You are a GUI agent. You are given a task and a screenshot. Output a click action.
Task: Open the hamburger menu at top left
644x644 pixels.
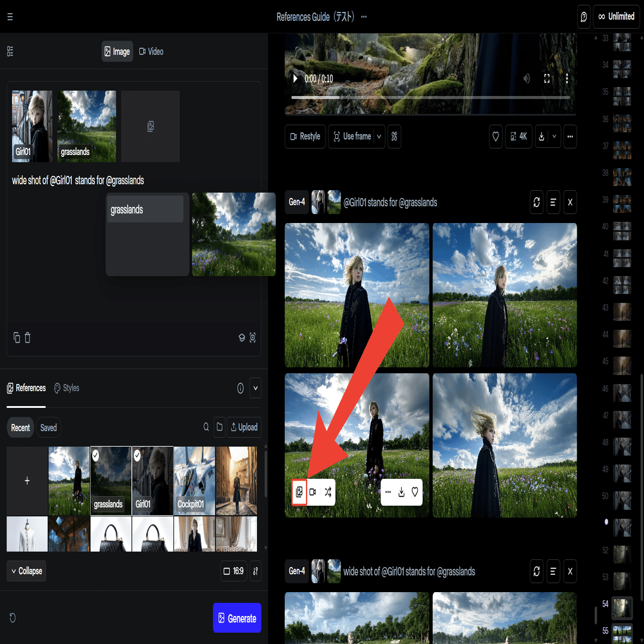10,17
